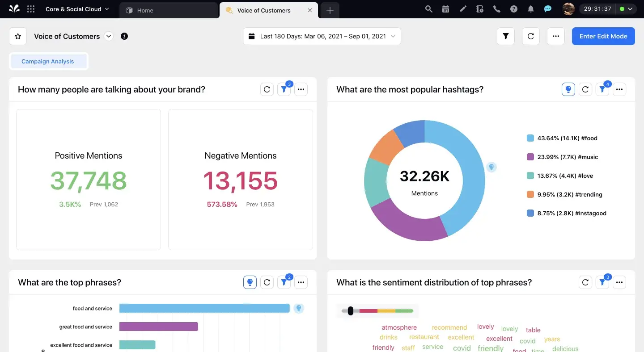Open the search icon in the top bar

pos(428,9)
